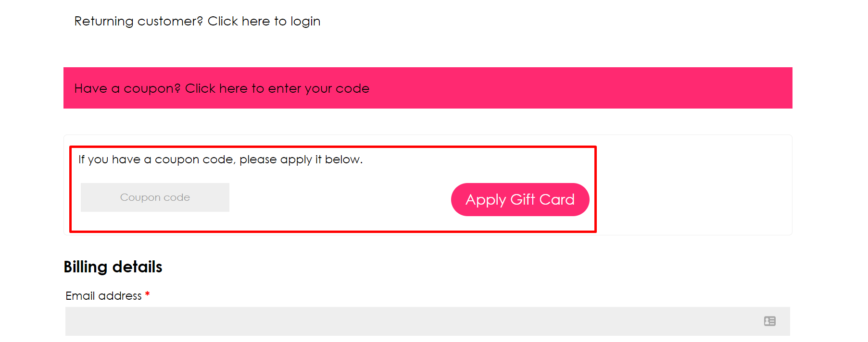Screen dimensions: 868x342
Task: Click the profile card symbol beside email input
Action: pyautogui.click(x=770, y=321)
